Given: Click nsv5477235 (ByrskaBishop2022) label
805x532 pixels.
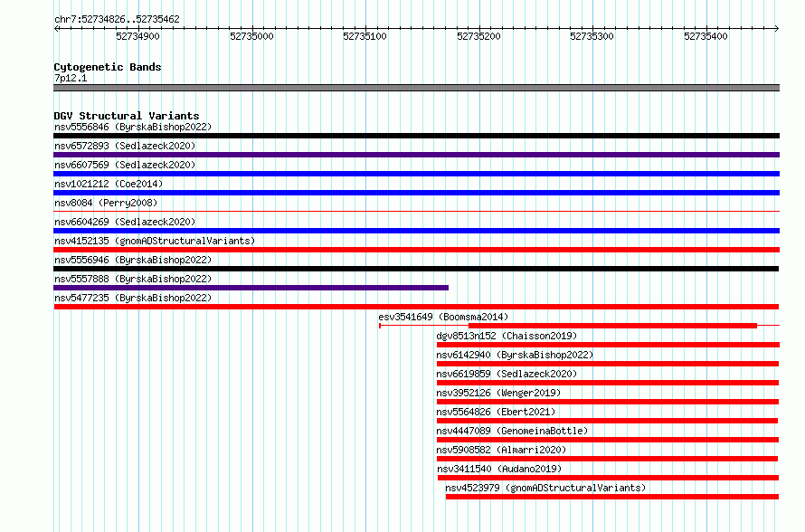Looking at the screenshot, I should pos(133,298).
